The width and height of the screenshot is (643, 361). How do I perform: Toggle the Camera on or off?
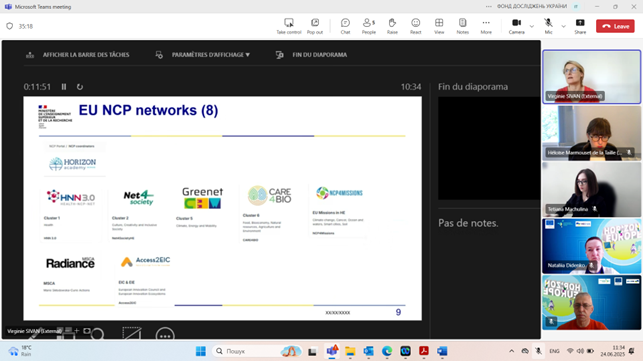(516, 26)
